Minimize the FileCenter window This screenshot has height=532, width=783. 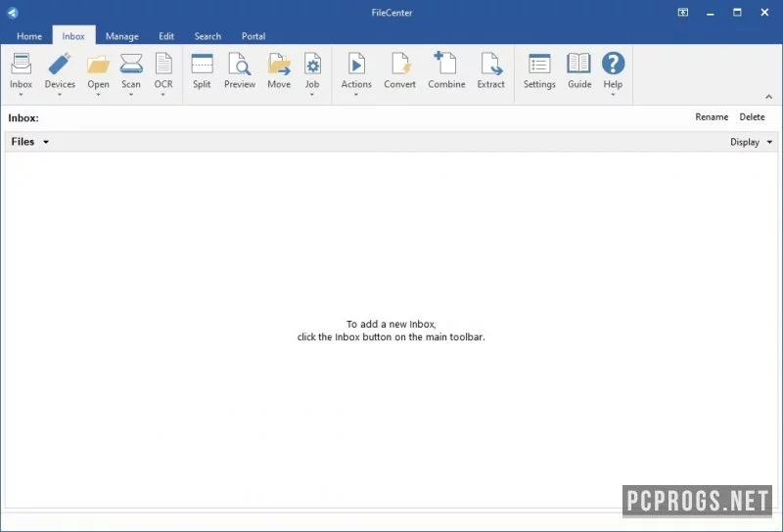click(x=711, y=13)
